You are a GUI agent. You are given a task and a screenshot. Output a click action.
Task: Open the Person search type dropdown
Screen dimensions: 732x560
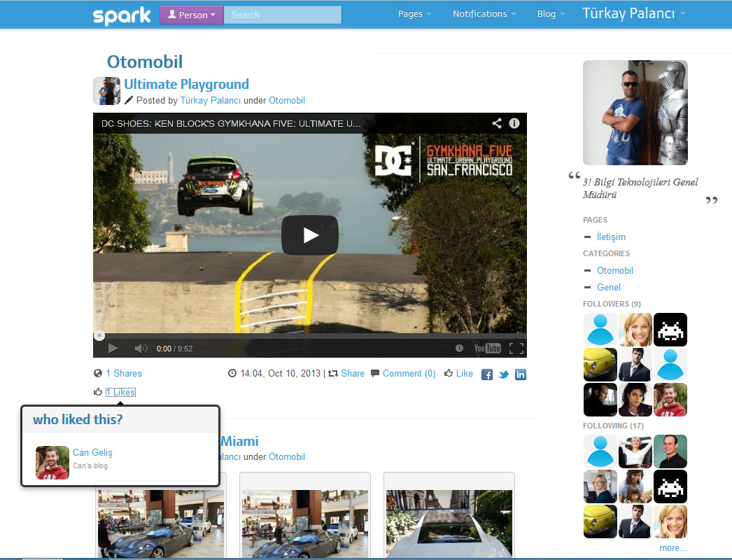pyautogui.click(x=192, y=15)
